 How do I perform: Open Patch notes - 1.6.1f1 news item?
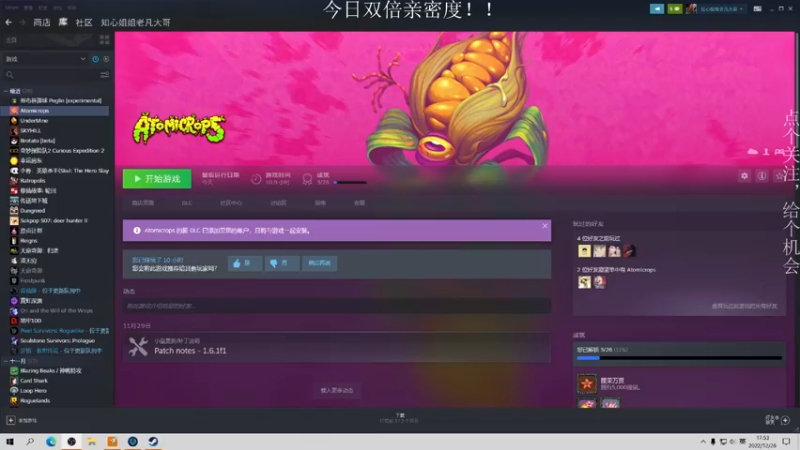[337, 347]
